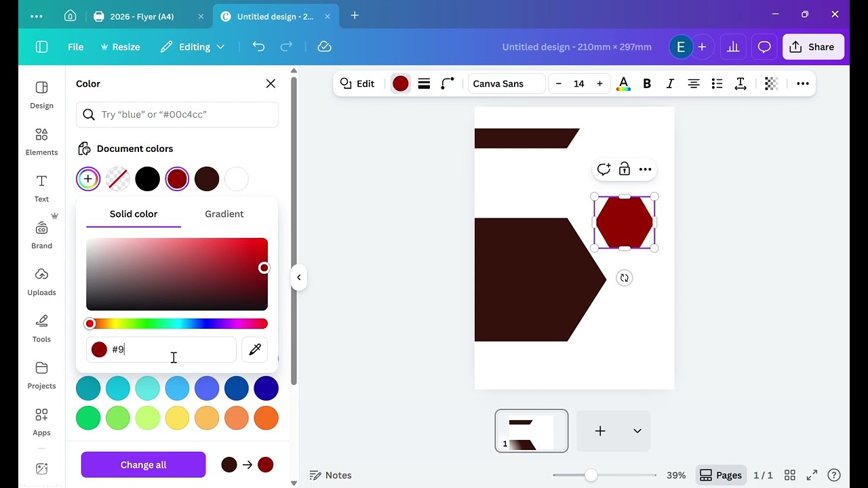Toggle the sidebar menu icon
Image resolution: width=868 pixels, height=488 pixels.
coord(41,47)
